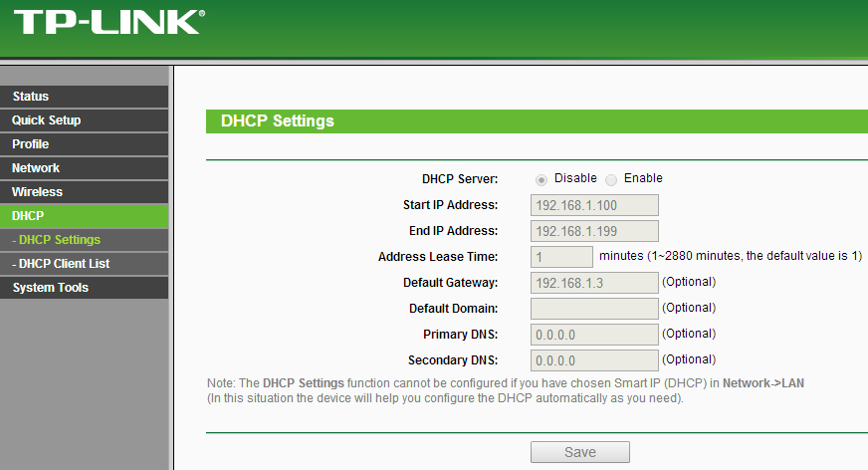Click the 'Default Gateway:' label

(450, 283)
